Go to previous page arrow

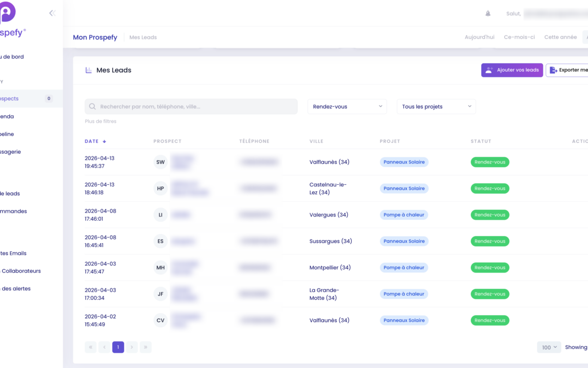(x=104, y=347)
